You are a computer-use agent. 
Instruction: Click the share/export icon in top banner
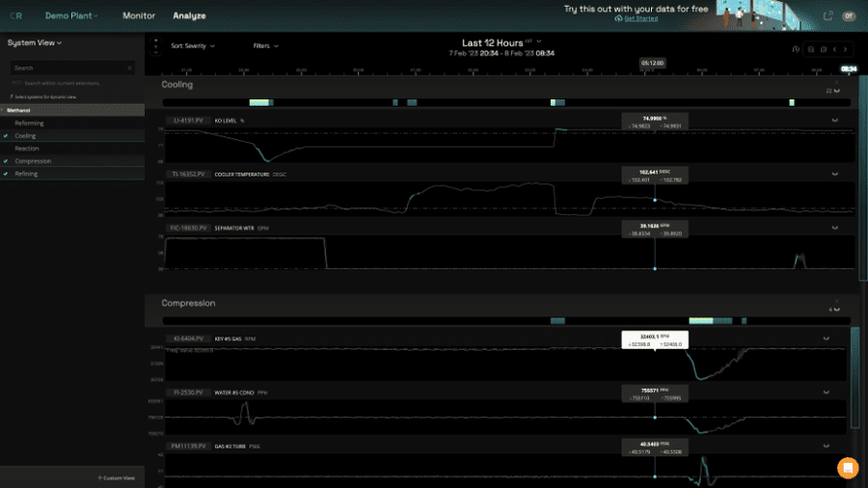[827, 16]
